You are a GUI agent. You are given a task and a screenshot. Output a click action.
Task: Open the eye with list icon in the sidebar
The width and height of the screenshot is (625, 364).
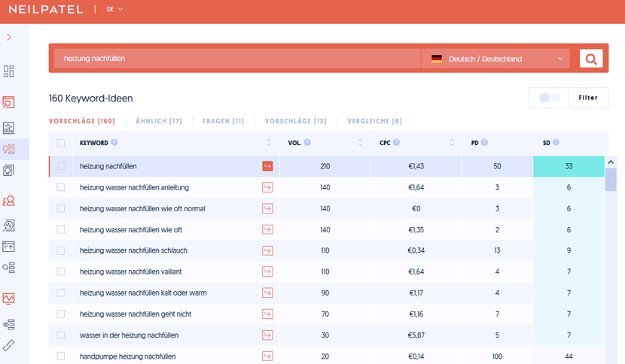(9, 325)
